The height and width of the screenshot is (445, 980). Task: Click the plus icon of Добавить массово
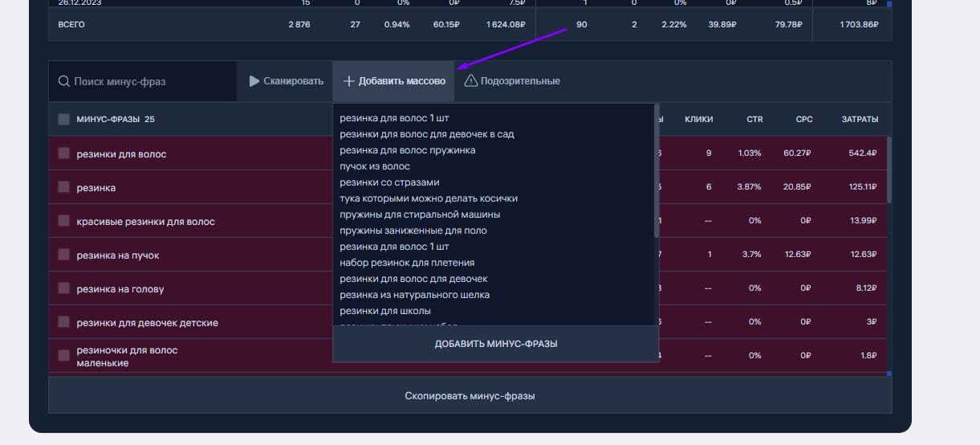[349, 81]
